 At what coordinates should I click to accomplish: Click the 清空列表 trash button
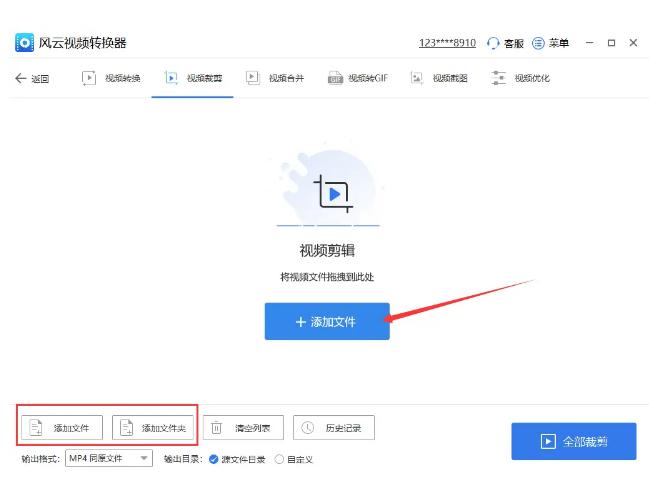(x=243, y=428)
